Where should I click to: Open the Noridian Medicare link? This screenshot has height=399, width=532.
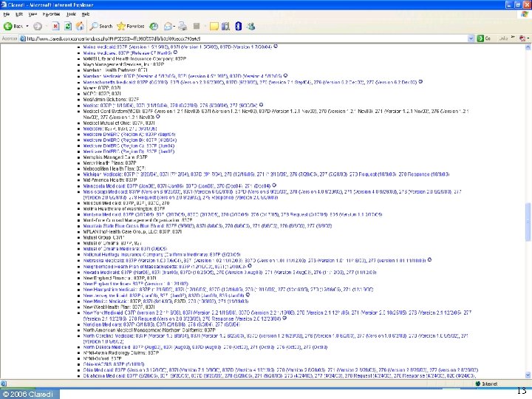coord(162,324)
